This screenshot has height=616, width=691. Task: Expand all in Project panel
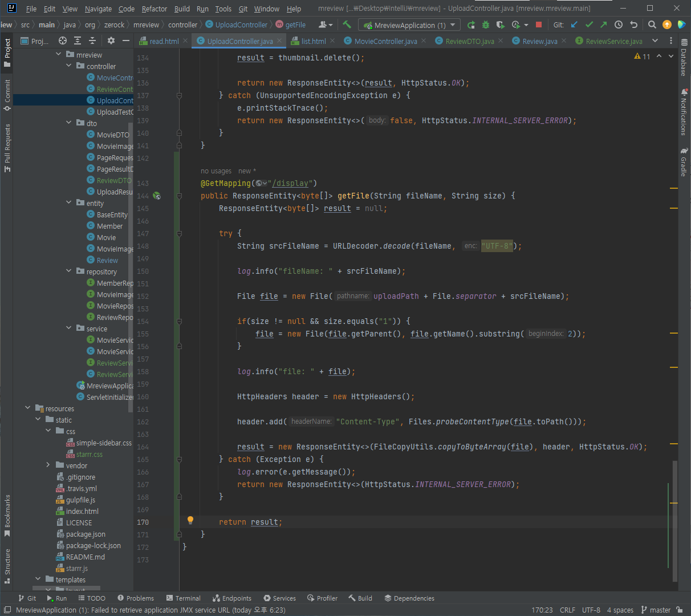coord(78,40)
